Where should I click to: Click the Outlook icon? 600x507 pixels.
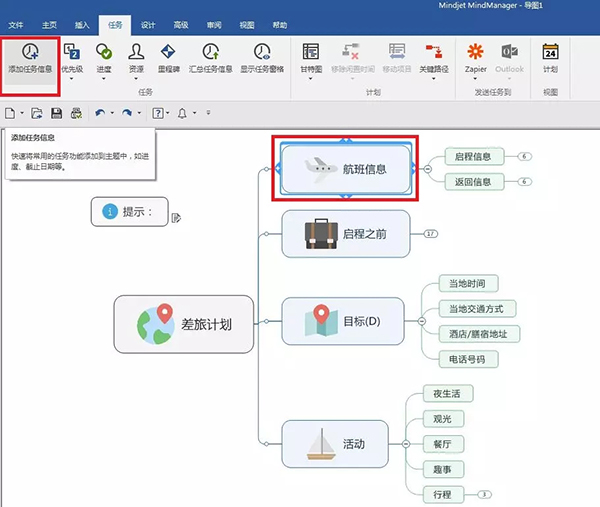(509, 51)
